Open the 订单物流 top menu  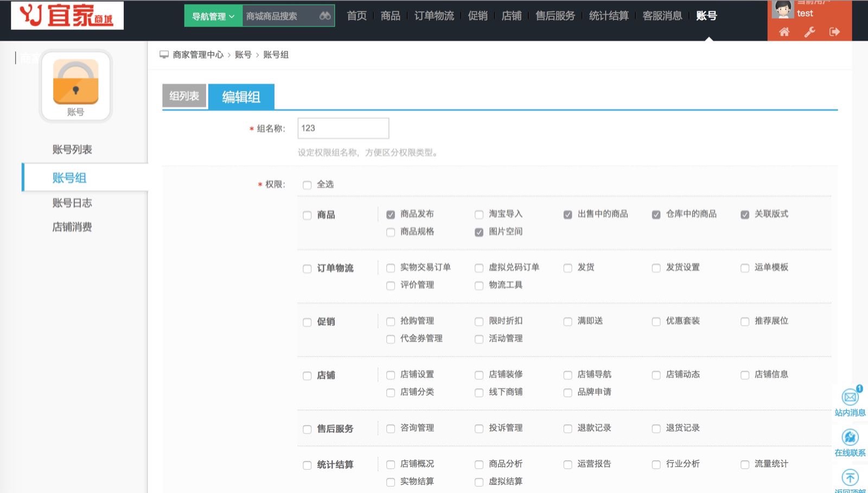[x=434, y=16]
